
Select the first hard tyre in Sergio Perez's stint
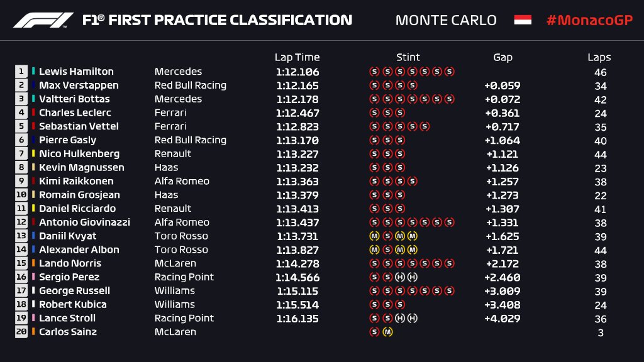399,277
